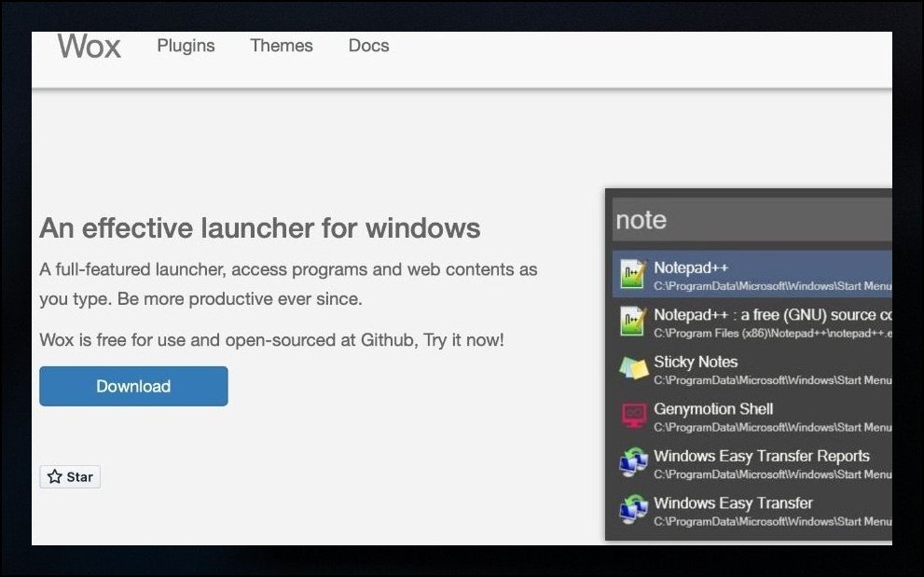Click the Sticky Notes icon
924x577 pixels.
[633, 368]
